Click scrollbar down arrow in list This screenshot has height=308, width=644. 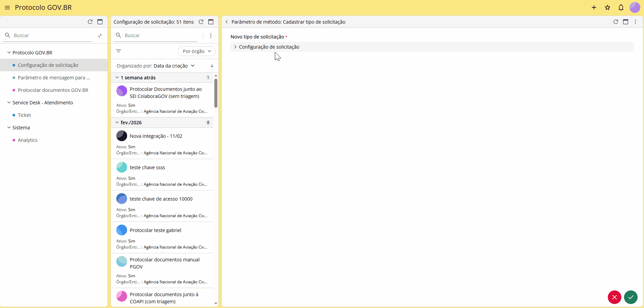click(216, 303)
